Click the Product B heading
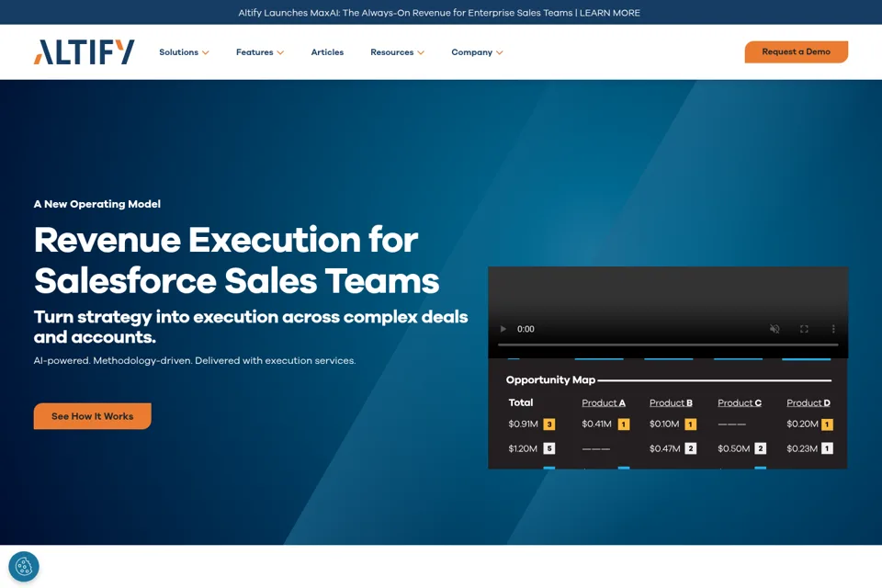The image size is (882, 588). click(x=671, y=403)
